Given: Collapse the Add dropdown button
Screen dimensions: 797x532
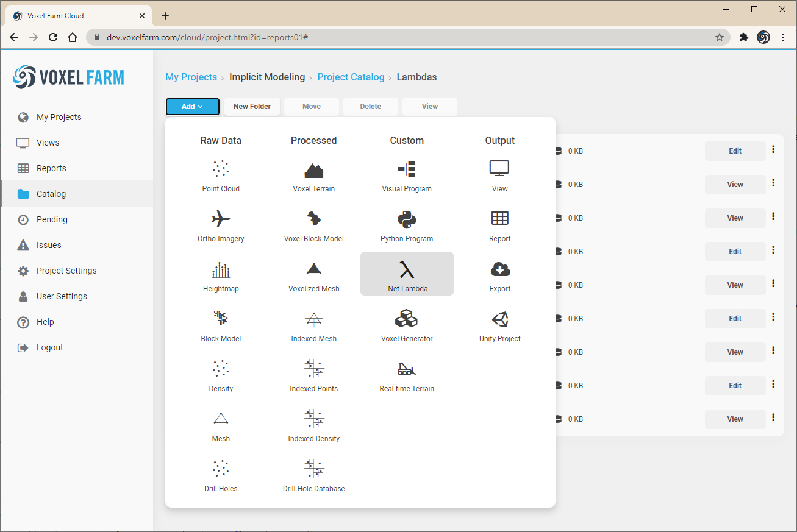Looking at the screenshot, I should (x=193, y=107).
